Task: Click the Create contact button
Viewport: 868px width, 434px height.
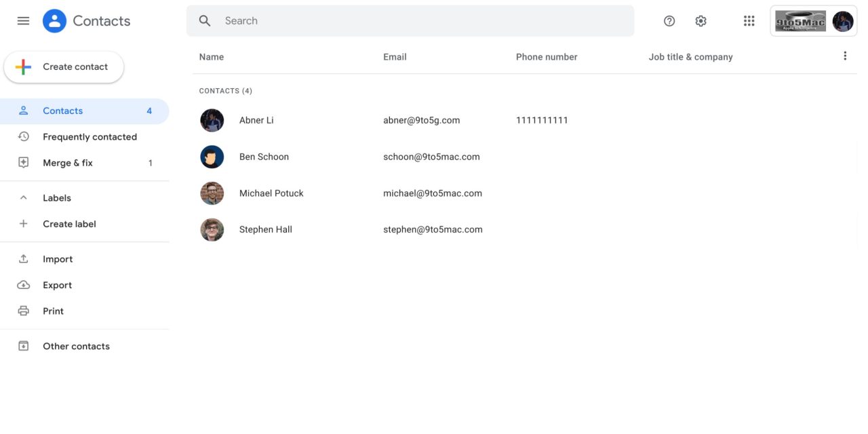Action: tap(64, 67)
